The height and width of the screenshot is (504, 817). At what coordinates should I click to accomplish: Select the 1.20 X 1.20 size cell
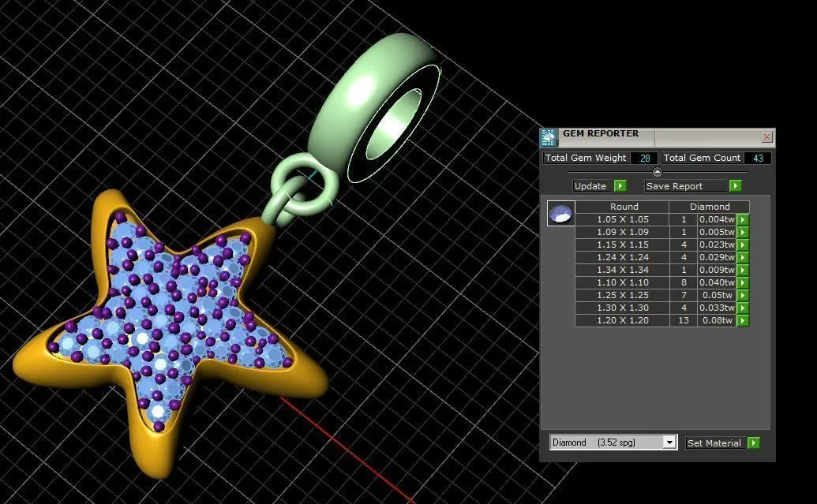click(623, 320)
